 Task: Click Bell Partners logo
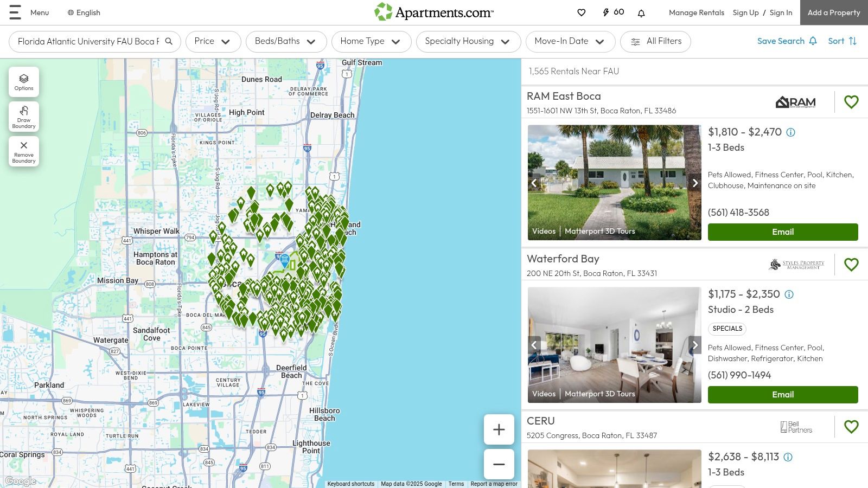796,427
